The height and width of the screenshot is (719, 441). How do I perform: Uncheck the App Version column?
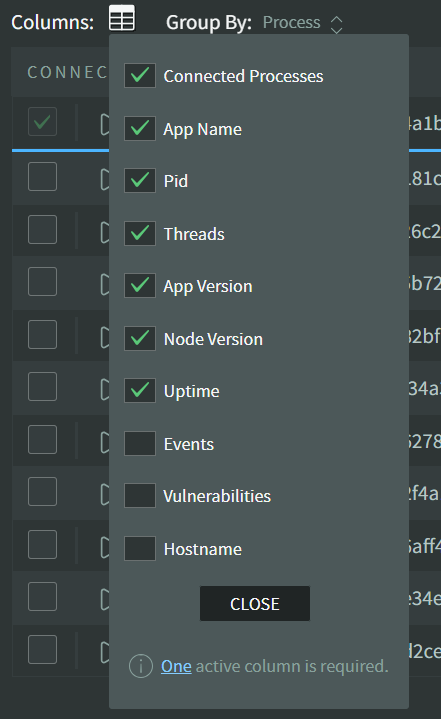point(140,286)
